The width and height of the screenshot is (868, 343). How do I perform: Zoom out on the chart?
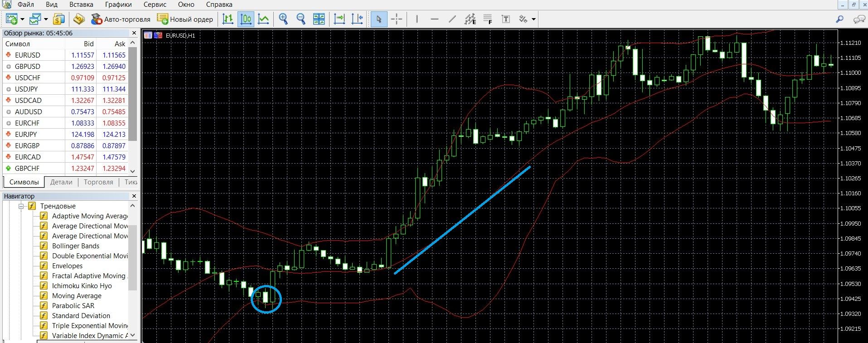(x=301, y=19)
